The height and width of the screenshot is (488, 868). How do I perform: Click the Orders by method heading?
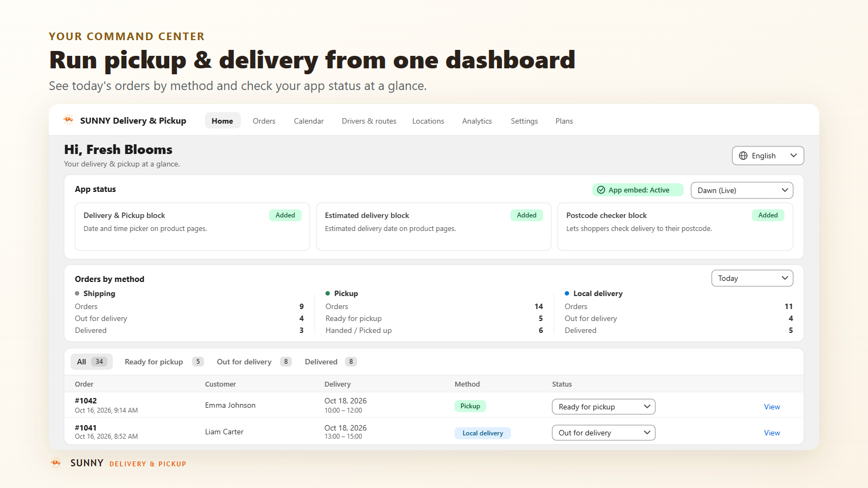[110, 279]
